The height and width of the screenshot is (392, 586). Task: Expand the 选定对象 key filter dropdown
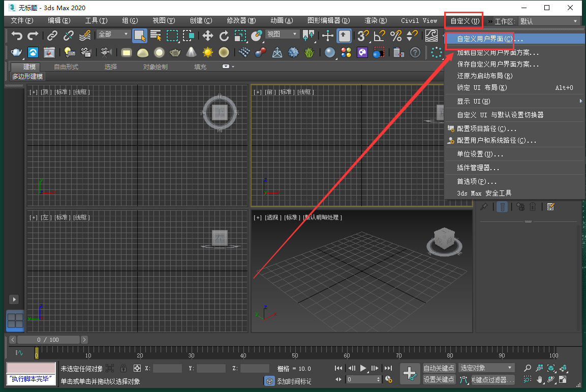(x=486, y=368)
